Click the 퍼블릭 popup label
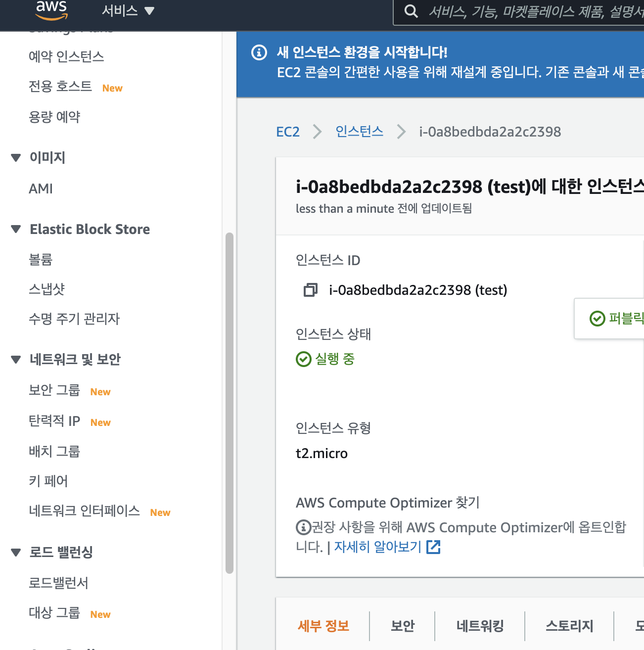The width and height of the screenshot is (644, 650). [626, 319]
